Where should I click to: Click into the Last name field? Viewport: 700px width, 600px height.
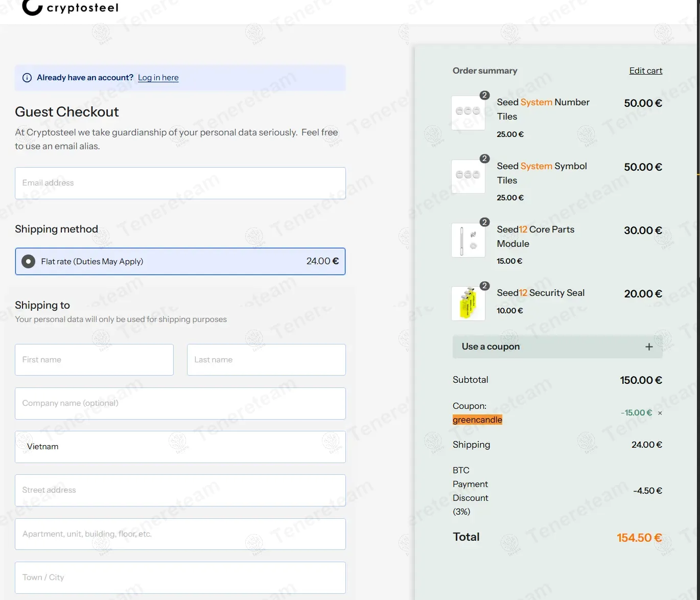[x=266, y=360]
